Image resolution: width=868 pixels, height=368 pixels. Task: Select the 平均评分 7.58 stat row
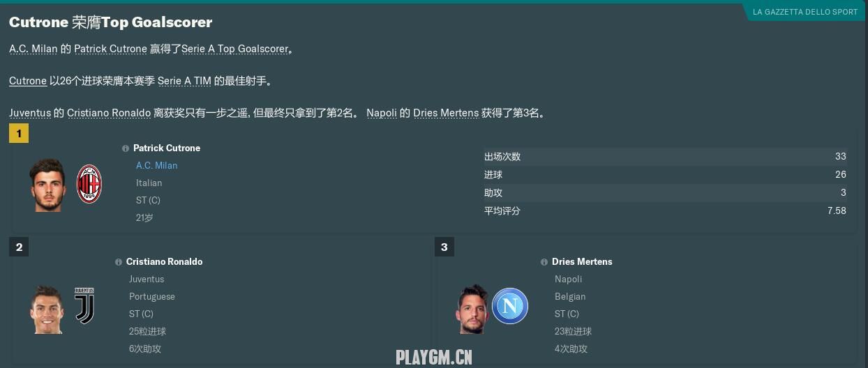[x=665, y=210]
